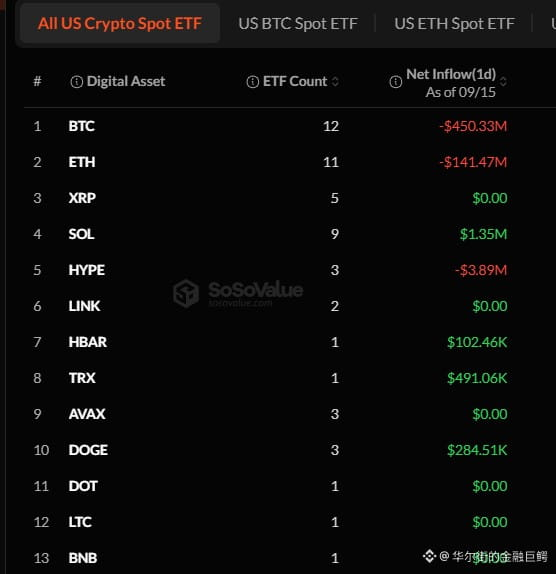Open the ETH asset row

290,162
